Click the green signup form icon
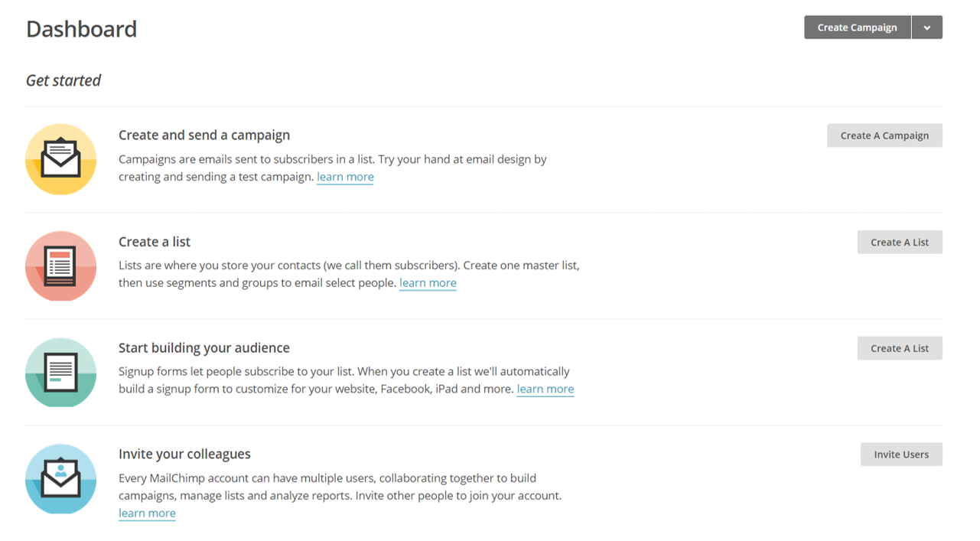This screenshot has height=541, width=980. [x=61, y=372]
